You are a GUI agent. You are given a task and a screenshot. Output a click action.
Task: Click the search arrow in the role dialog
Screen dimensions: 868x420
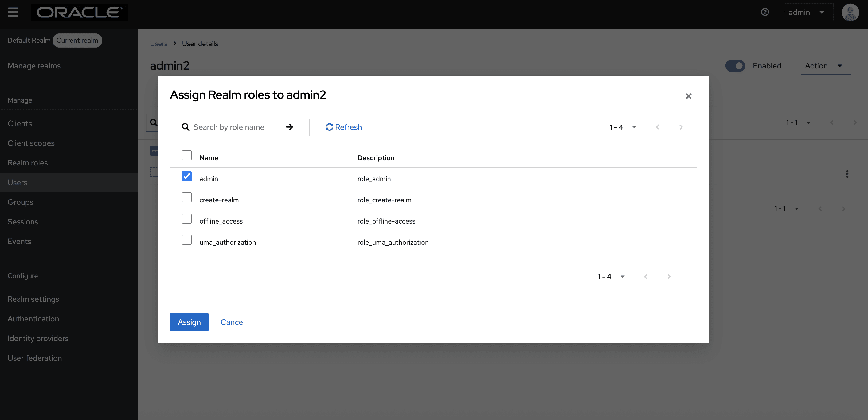(x=289, y=127)
